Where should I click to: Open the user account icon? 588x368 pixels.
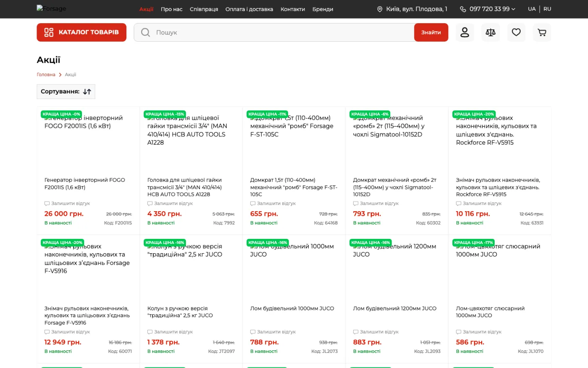(x=465, y=32)
